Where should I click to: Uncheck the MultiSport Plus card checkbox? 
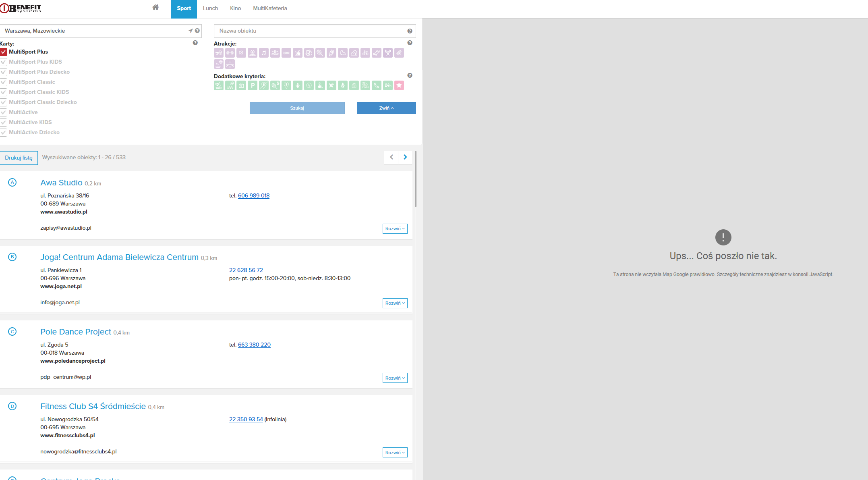click(x=4, y=52)
